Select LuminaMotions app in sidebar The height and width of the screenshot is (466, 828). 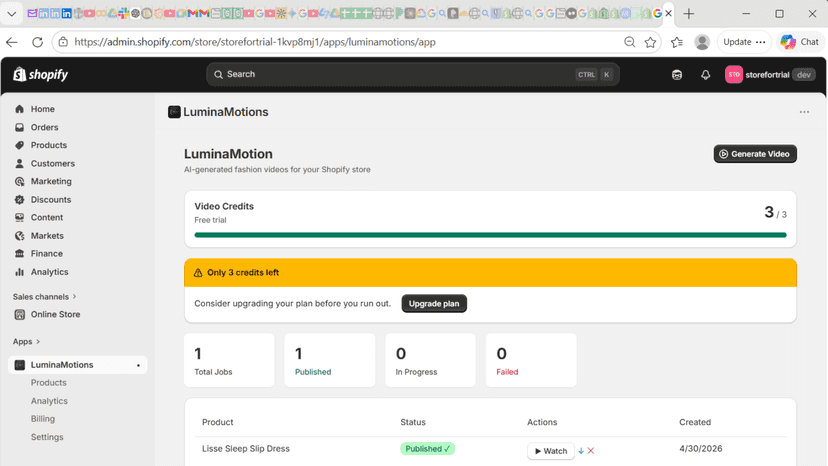pyautogui.click(x=78, y=365)
